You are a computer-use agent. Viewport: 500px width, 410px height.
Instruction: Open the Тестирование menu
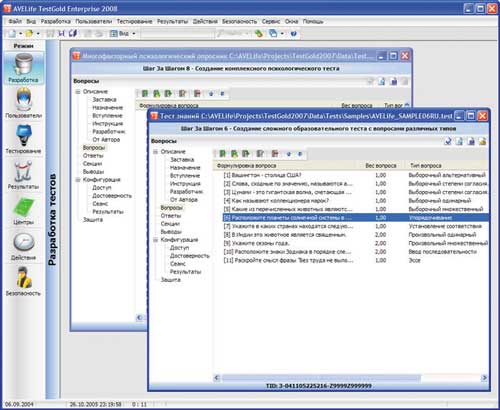click(x=134, y=21)
